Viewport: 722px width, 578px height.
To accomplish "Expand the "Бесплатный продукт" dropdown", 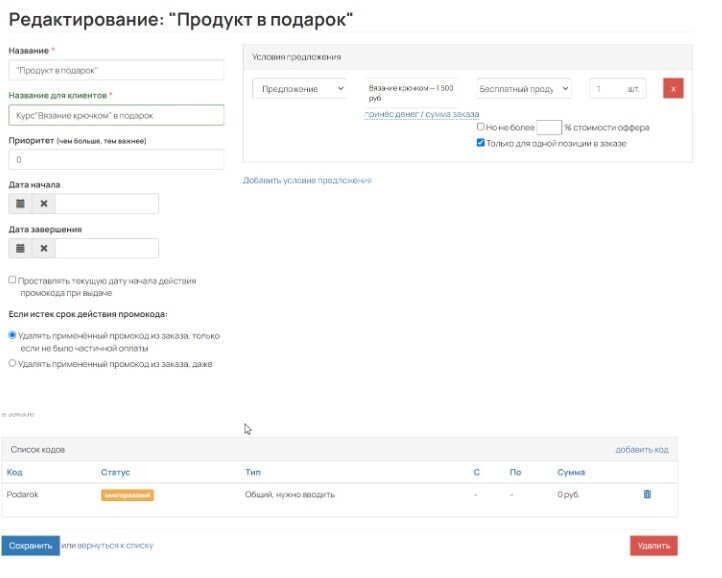I will pyautogui.click(x=523, y=89).
